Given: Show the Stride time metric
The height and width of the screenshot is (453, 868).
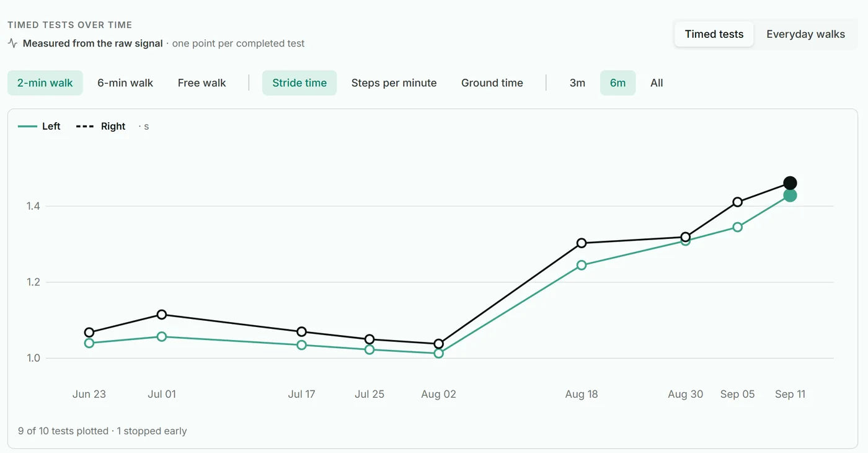Looking at the screenshot, I should tap(299, 83).
